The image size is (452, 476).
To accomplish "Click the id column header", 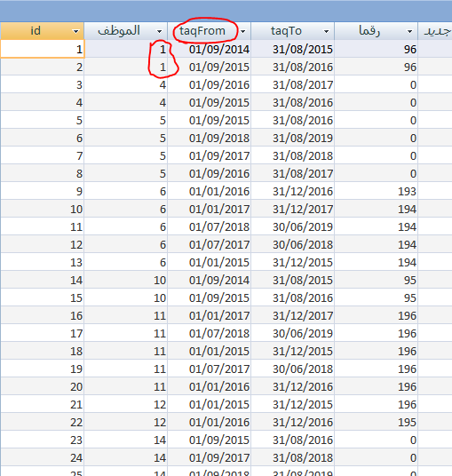I will click(43, 31).
